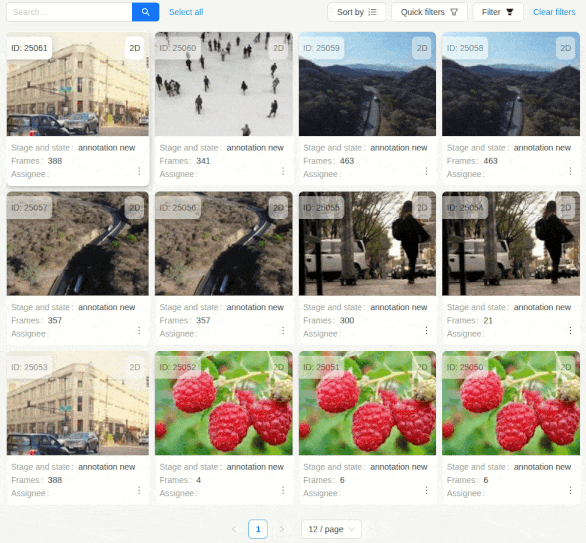Change the 12 / page size selector

[331, 529]
